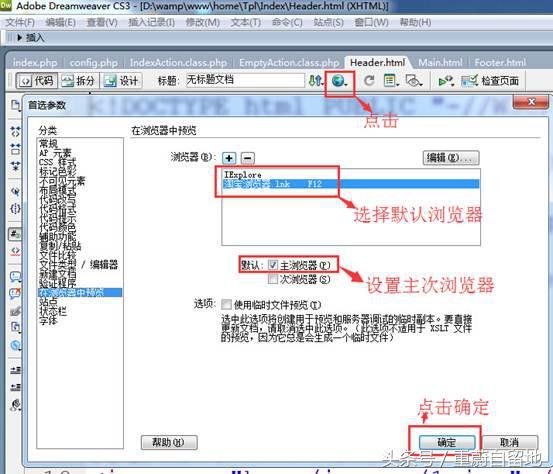Click the Open Documents icon in coding toolbar
The image size is (553, 474).
pyautogui.click(x=15, y=105)
